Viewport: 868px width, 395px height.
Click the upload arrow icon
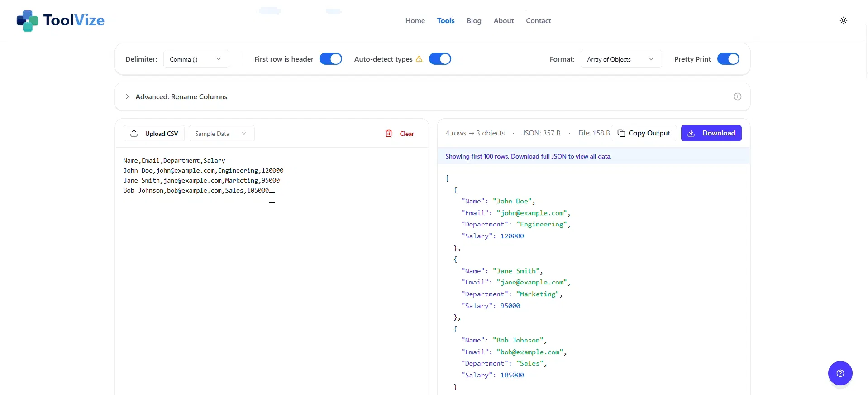pyautogui.click(x=134, y=133)
